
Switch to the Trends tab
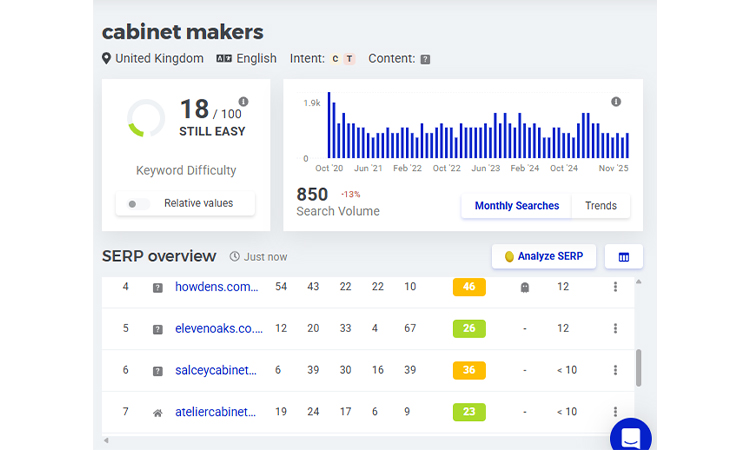tap(601, 206)
